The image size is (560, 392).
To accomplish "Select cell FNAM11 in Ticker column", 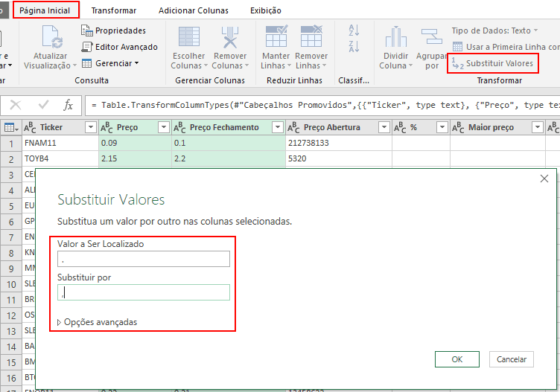I will 60,143.
